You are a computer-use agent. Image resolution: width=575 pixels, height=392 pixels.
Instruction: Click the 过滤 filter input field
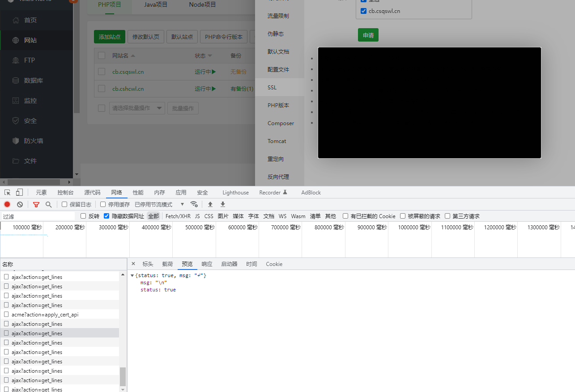[x=38, y=216]
